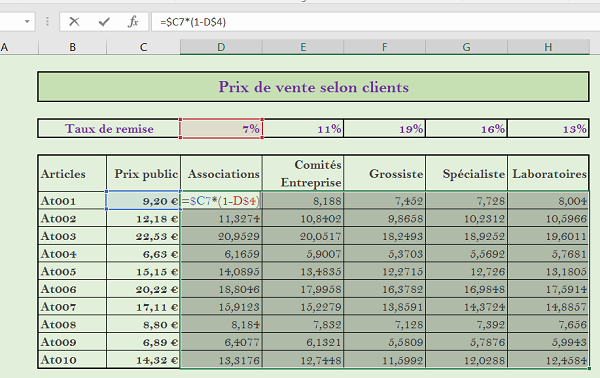
Task: Select the cell showing 5,5692
Action: tap(466, 253)
